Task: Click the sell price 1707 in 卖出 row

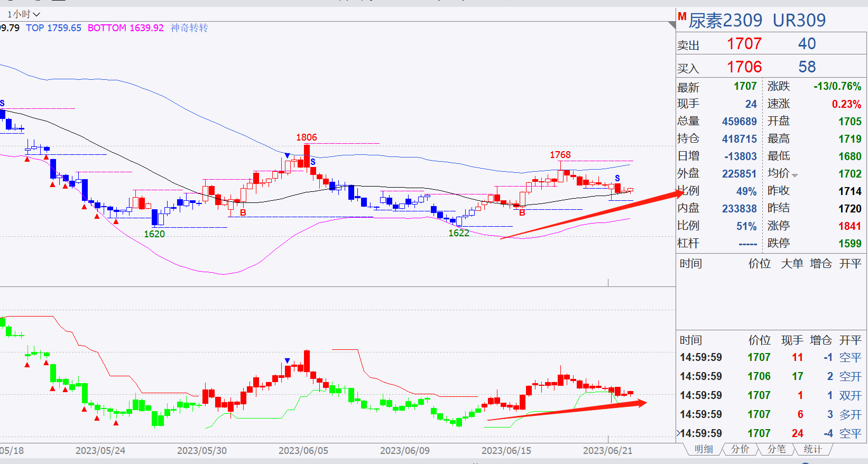Action: click(744, 44)
